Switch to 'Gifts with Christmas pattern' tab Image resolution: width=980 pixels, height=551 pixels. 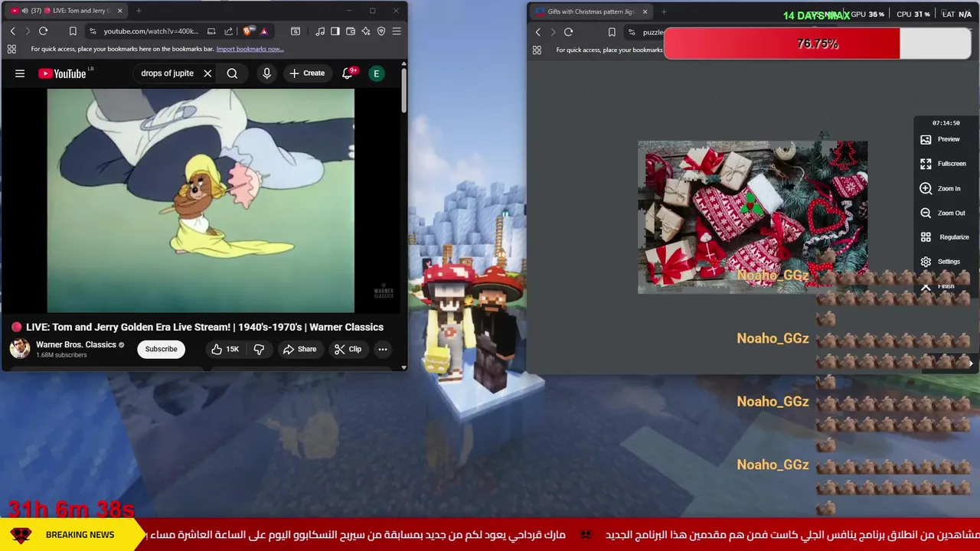click(590, 11)
